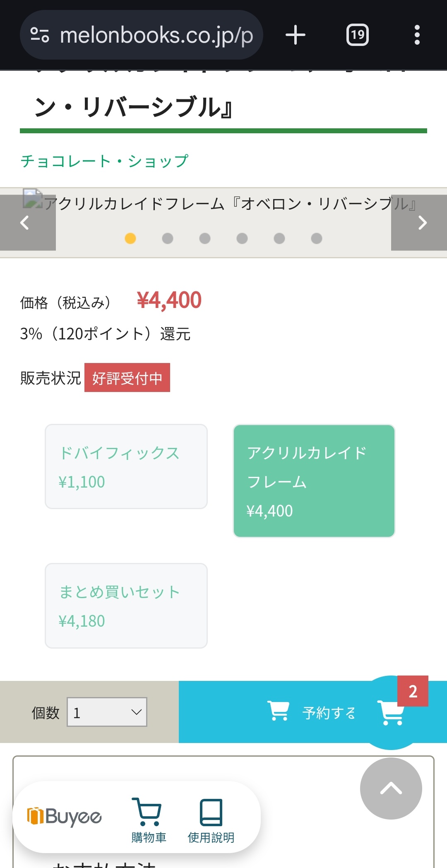Select the アクリルカレイドフレーム ¥4,400 option

[314, 481]
